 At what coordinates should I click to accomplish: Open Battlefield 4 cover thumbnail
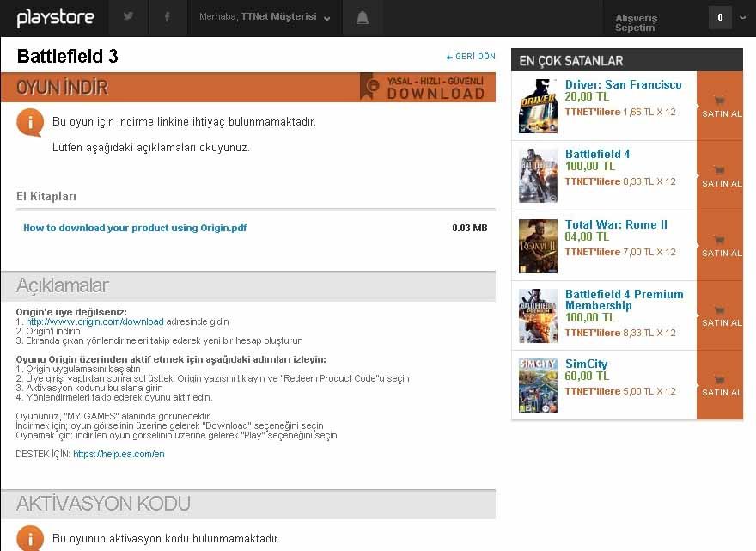point(538,175)
